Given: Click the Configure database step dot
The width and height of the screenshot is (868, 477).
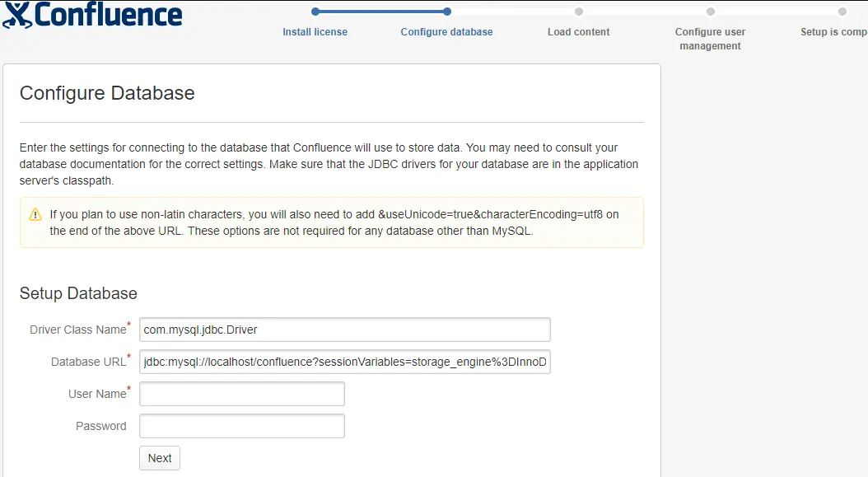Looking at the screenshot, I should (x=447, y=12).
